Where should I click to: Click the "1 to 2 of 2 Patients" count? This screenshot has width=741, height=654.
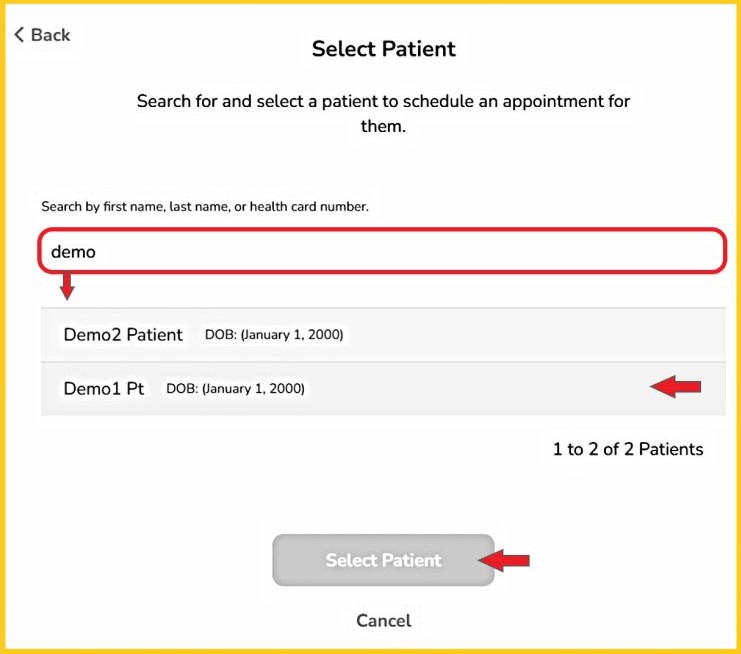628,449
